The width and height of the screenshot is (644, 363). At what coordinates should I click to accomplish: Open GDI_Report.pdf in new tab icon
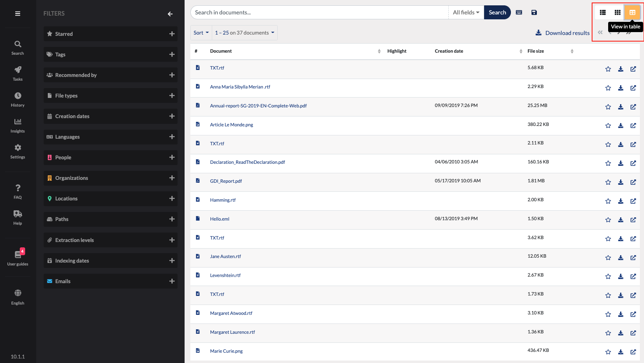[633, 182]
